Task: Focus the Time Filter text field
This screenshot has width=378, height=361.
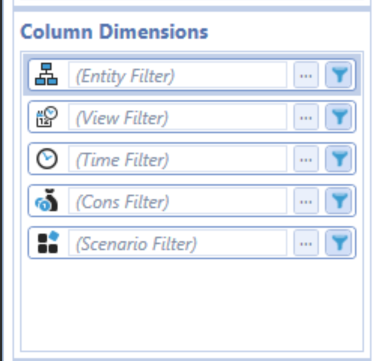Action: [178, 159]
